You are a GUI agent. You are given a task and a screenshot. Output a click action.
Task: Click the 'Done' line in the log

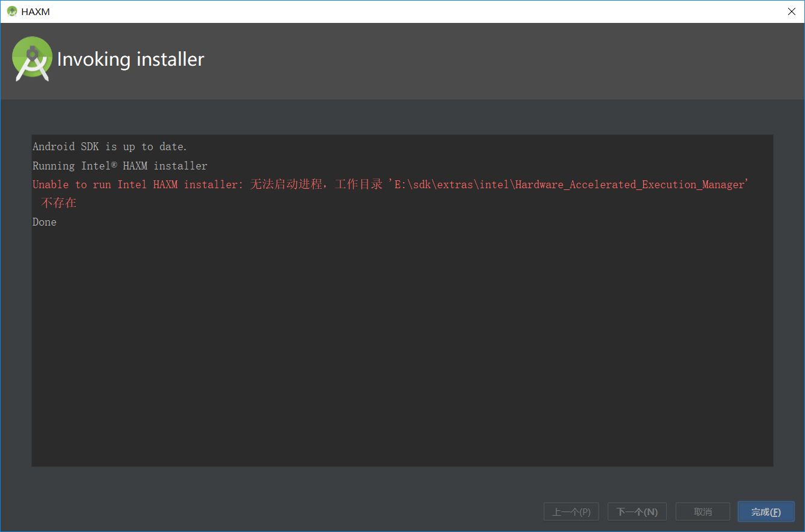pyautogui.click(x=44, y=222)
